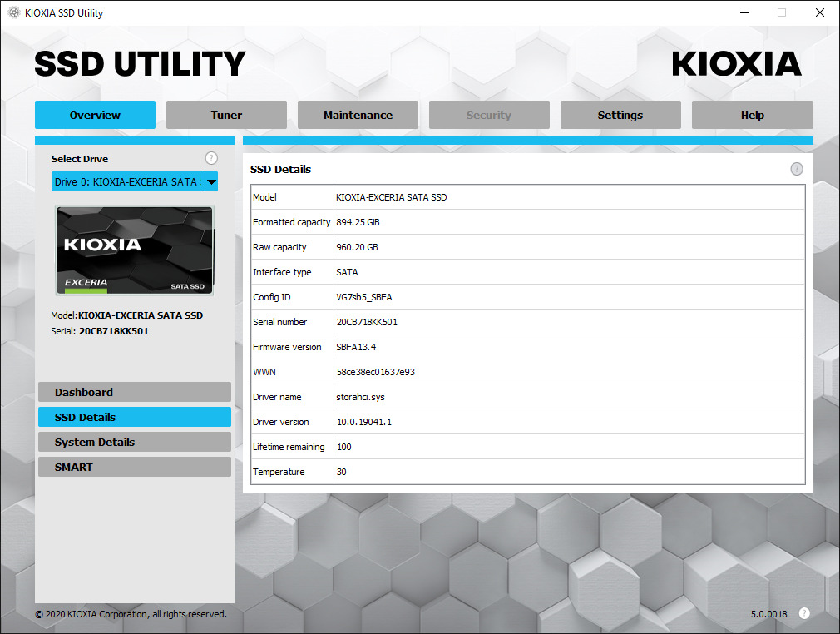Click the Firmware version value SBFA13.4
This screenshot has width=840, height=634.
356,347
